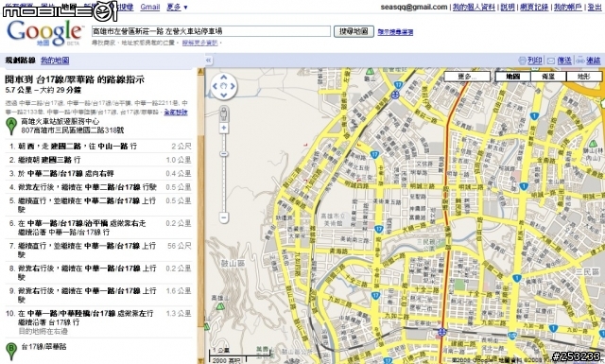Open the 傳送 send link
Screen dimensions: 605x364
[564, 61]
